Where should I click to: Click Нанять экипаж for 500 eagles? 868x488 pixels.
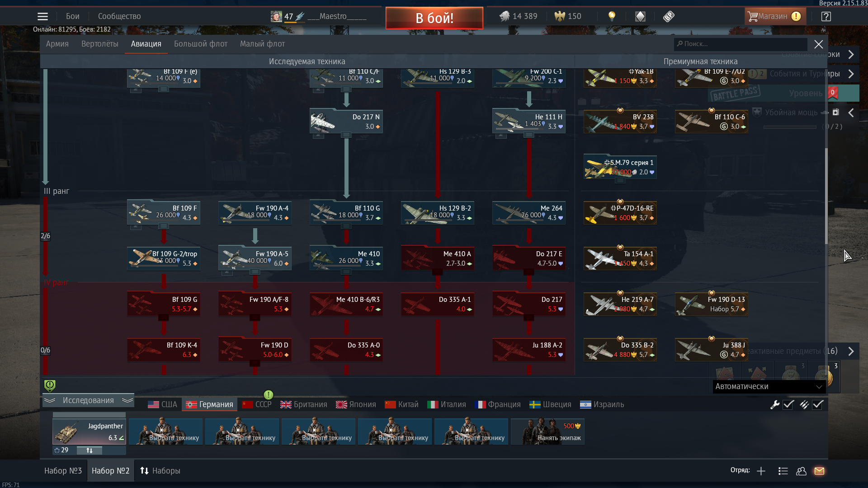[547, 432]
